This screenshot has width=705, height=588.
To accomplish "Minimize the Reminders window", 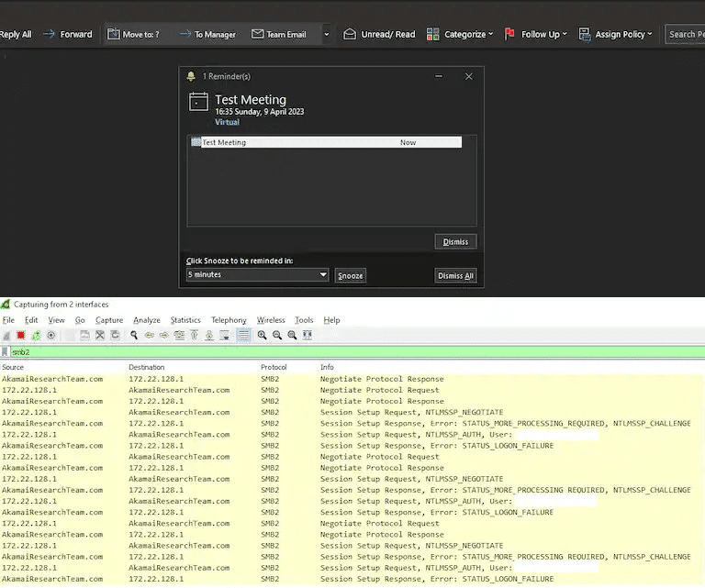I will [439, 77].
